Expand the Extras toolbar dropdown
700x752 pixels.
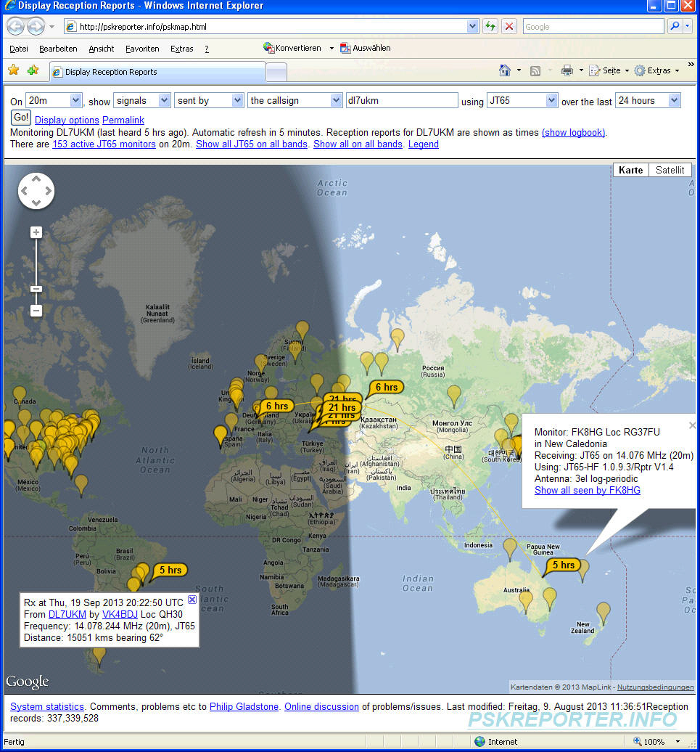[x=677, y=71]
